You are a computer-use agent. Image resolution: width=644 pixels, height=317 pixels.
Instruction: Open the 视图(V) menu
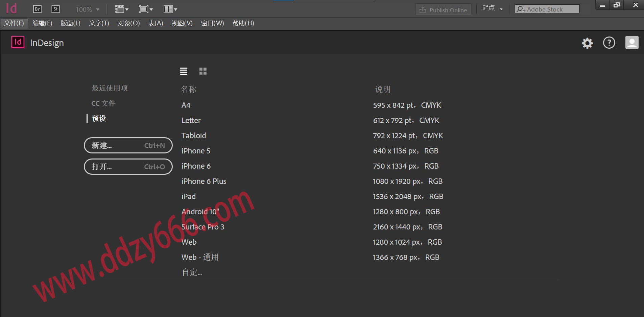[x=182, y=23]
